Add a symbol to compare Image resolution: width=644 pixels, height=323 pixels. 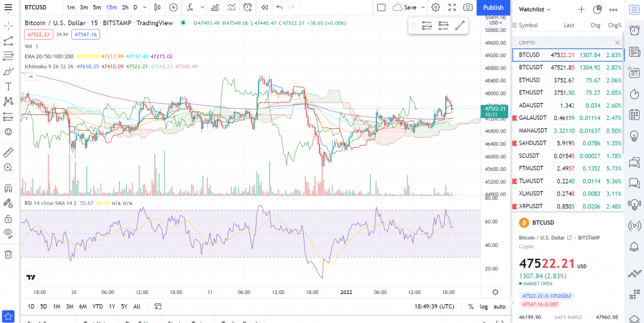click(174, 8)
